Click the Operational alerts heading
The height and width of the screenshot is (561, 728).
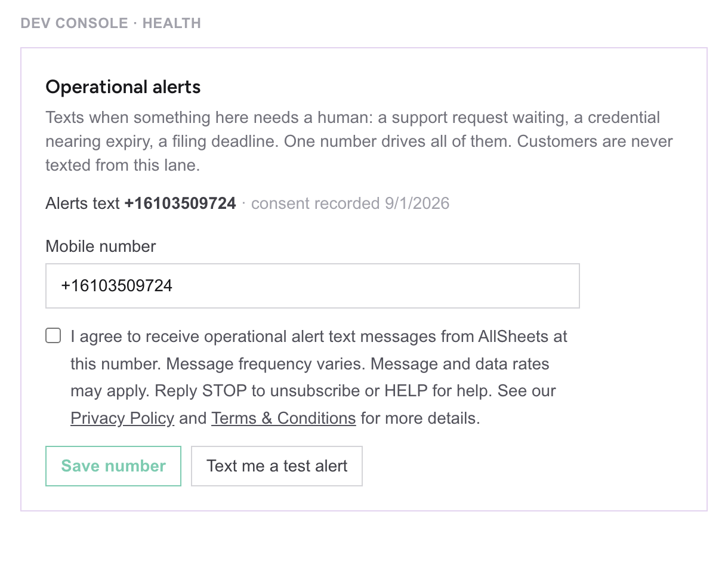coord(123,87)
